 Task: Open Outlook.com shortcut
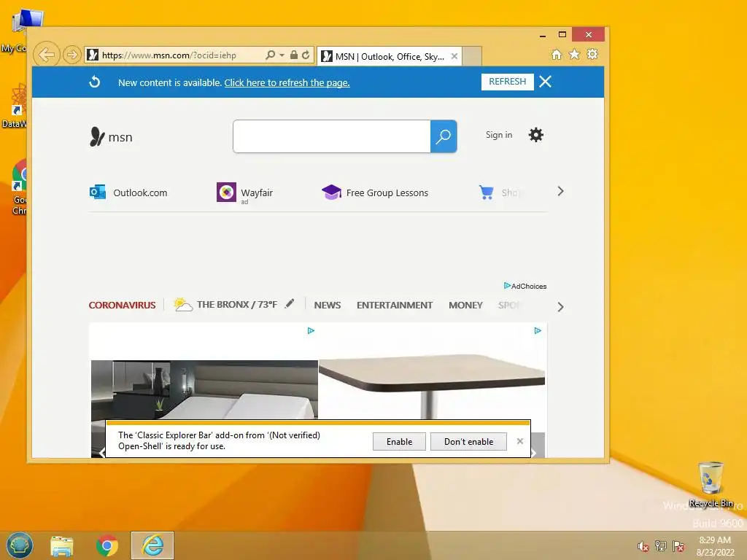[128, 192]
